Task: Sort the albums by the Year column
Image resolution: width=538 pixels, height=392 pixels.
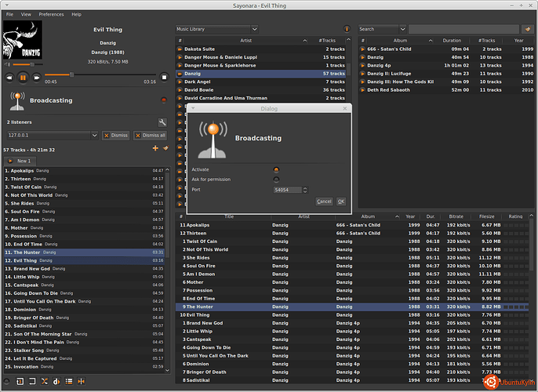Action: tap(518, 41)
